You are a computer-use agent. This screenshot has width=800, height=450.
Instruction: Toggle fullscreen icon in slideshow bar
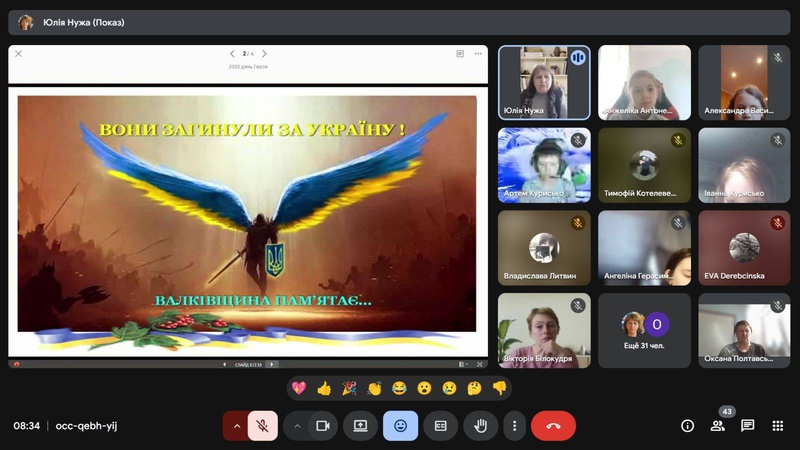click(x=480, y=364)
